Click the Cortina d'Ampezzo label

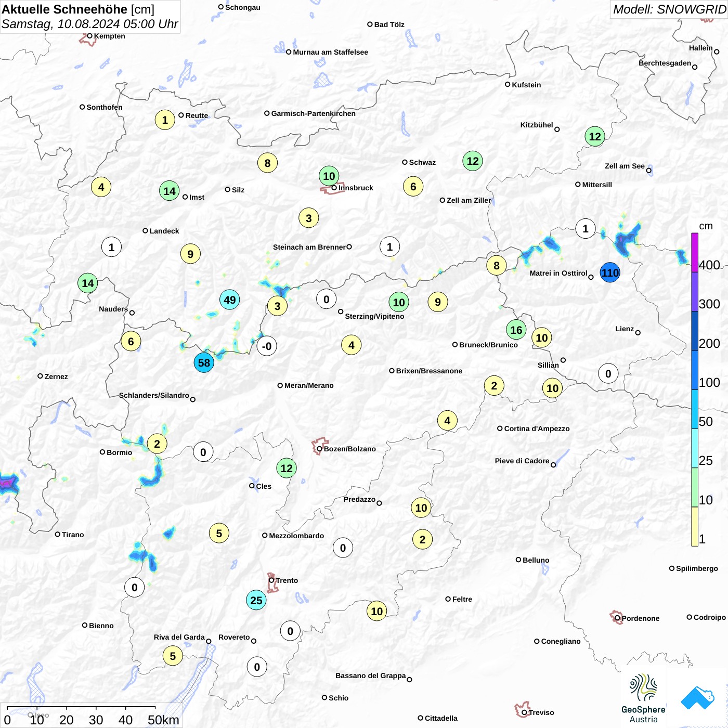537,428
